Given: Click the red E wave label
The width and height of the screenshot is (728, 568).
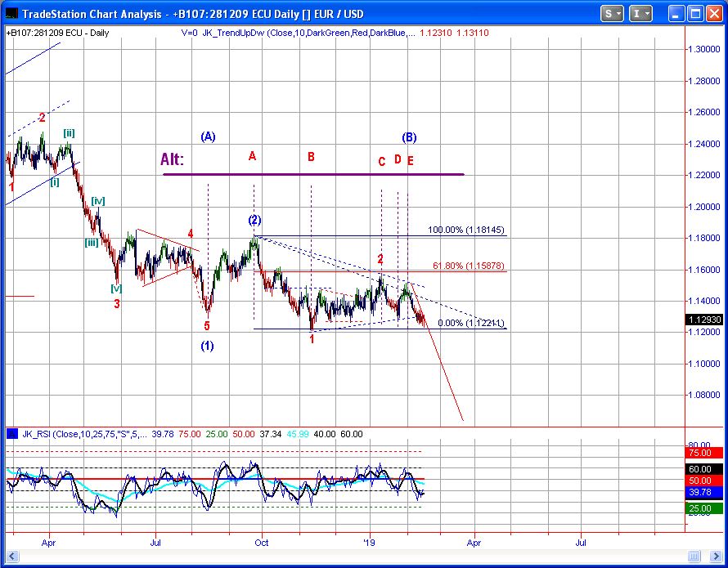Looking at the screenshot, I should click(x=411, y=161).
